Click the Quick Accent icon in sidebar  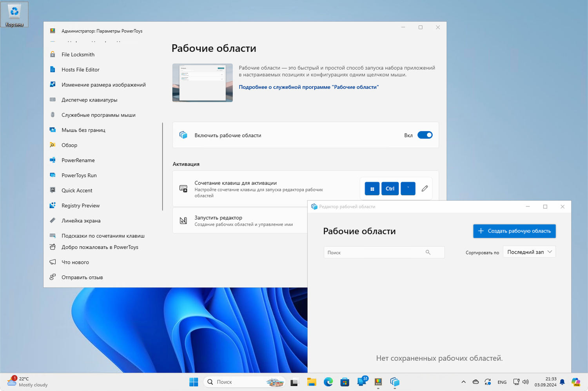tap(53, 190)
